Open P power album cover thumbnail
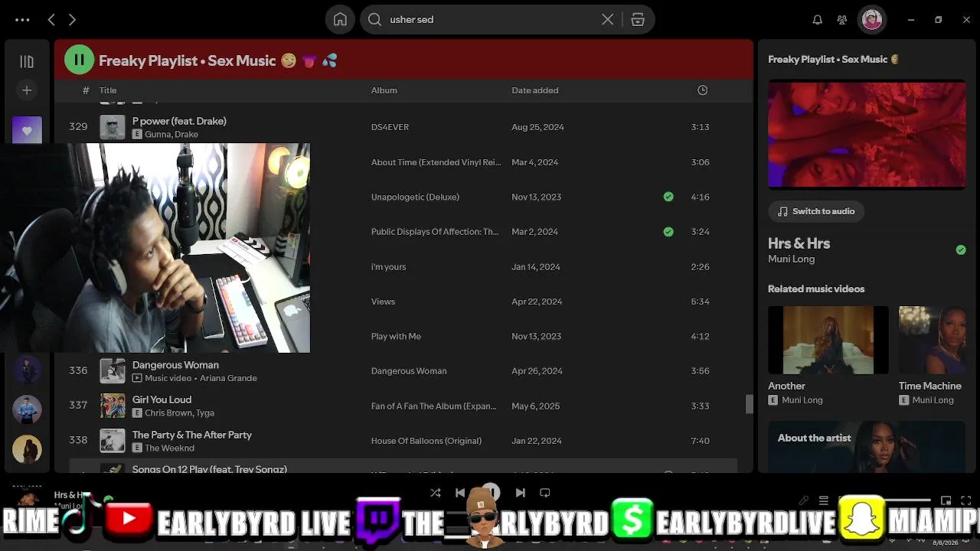Screen dimensions: 980x551 [x=113, y=127]
